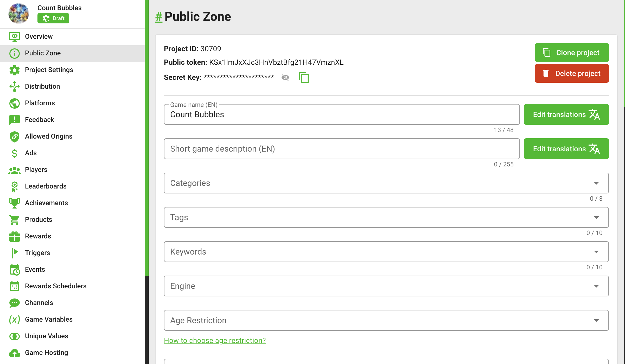
Task: Click the Count Bubbles project avatar
Action: click(x=18, y=13)
